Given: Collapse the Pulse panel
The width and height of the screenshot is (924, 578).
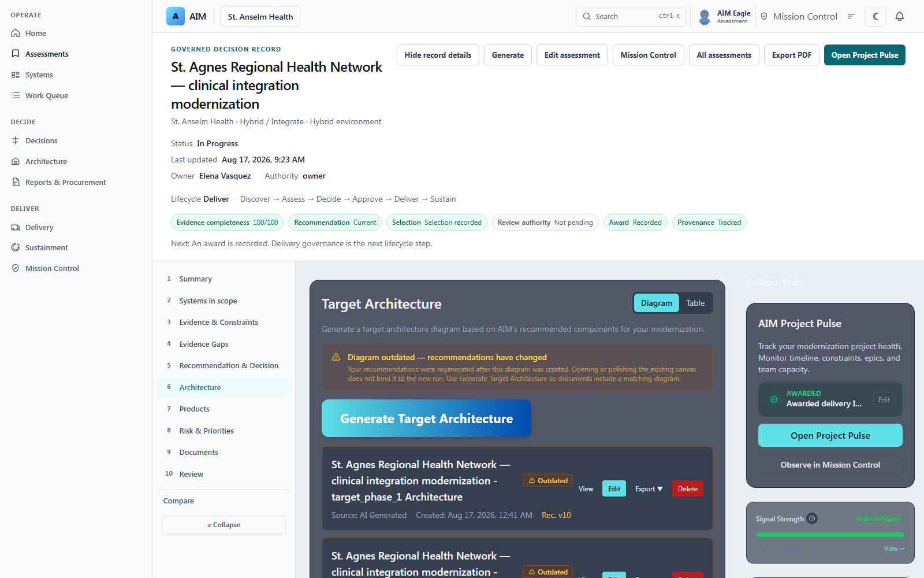Looking at the screenshot, I should point(775,283).
